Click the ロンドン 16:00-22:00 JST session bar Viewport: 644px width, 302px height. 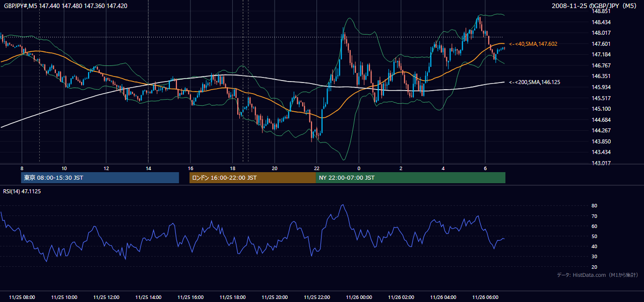252,178
